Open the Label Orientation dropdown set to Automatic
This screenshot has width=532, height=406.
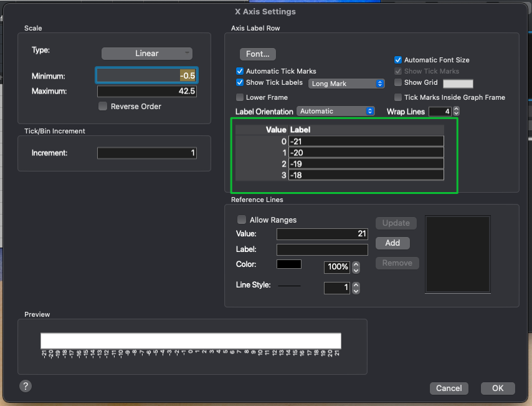336,111
